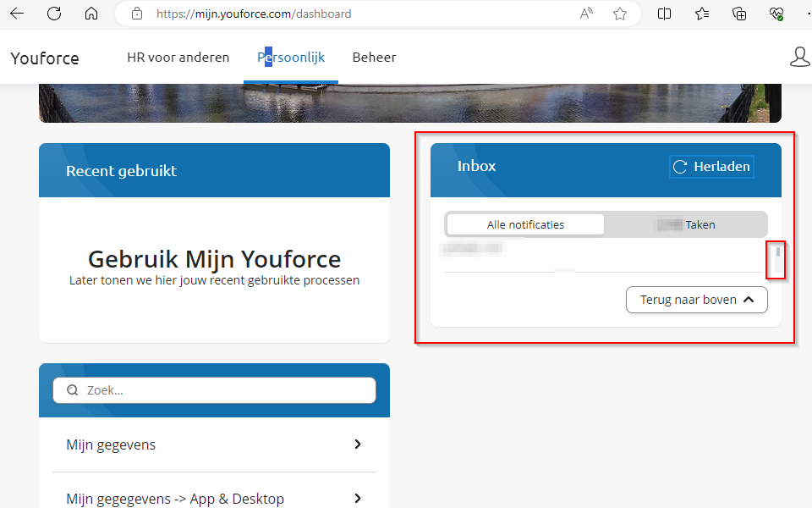The image size is (812, 508).
Task: Open Browser essentials
Action: pos(776,14)
